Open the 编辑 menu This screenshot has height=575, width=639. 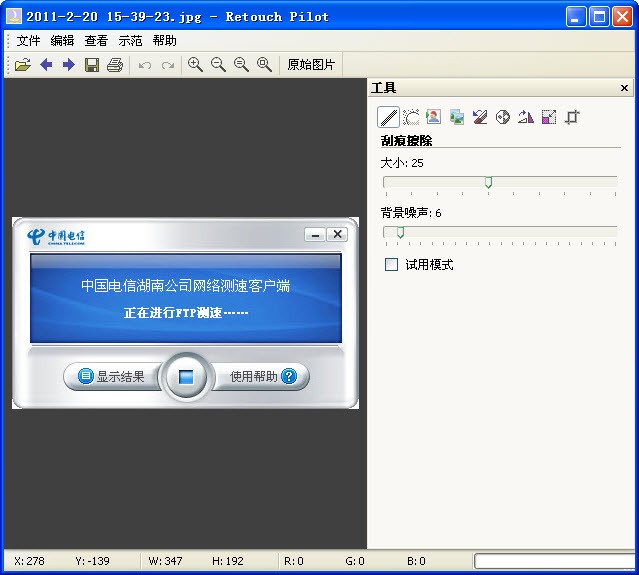pyautogui.click(x=62, y=41)
